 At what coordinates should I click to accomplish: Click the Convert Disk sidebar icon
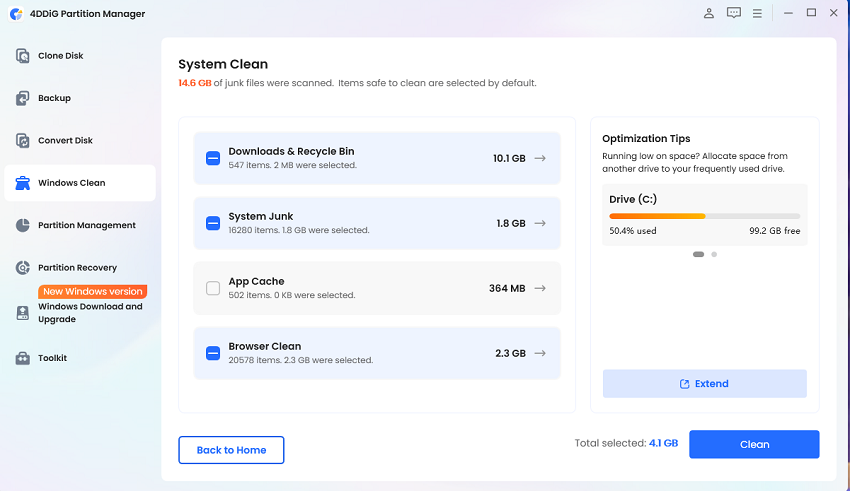(22, 140)
